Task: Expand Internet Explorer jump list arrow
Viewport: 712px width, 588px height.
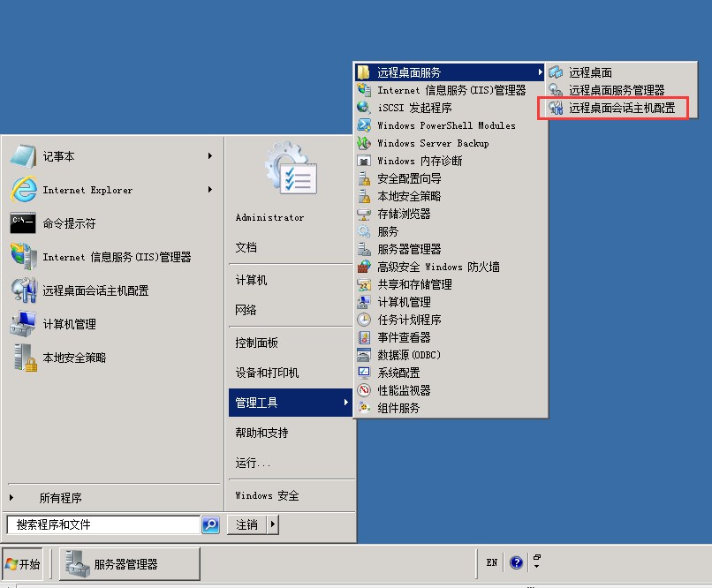Action: point(210,190)
